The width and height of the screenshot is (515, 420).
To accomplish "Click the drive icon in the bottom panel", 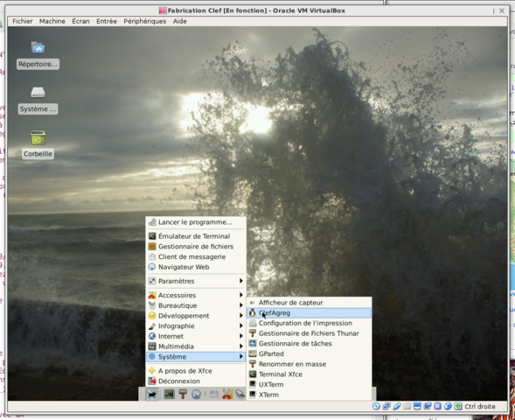I will (214, 394).
